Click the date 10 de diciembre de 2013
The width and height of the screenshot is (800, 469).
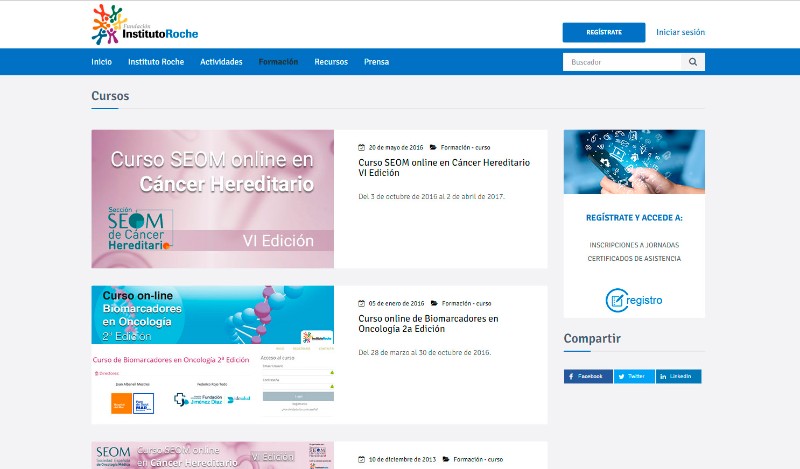point(403,459)
